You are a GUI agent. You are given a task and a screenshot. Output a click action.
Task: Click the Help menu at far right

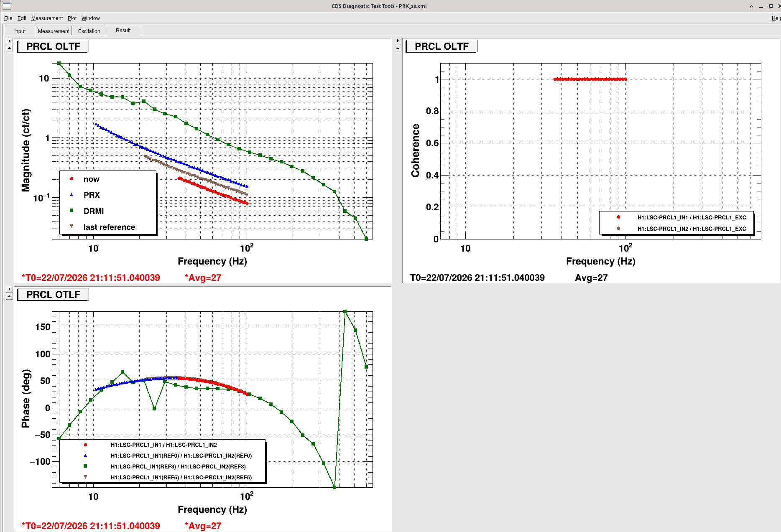776,18
